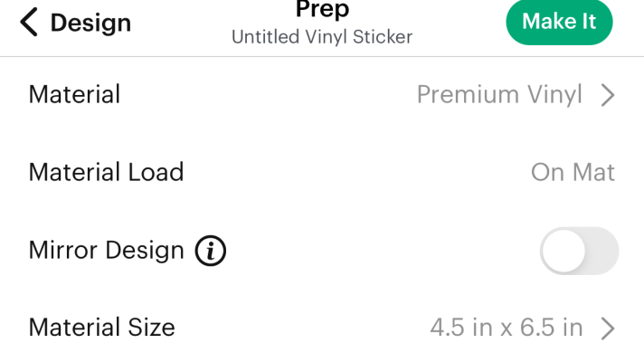Open Mirror Design info icon
This screenshot has height=362, width=644.
tap(210, 251)
